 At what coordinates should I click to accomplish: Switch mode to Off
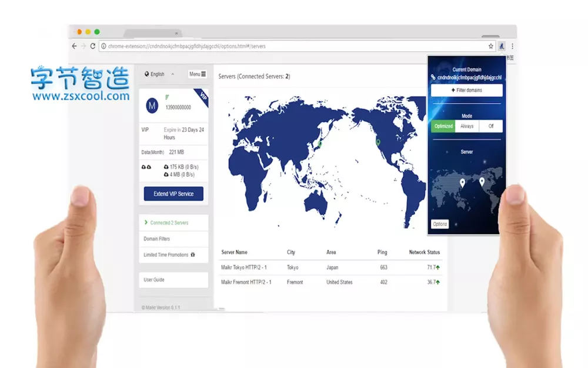(x=491, y=126)
